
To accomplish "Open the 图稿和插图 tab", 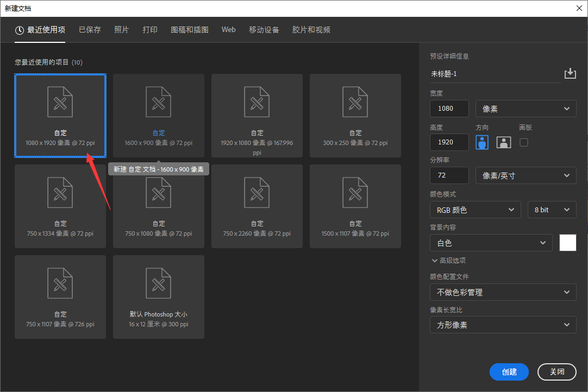I will point(189,30).
